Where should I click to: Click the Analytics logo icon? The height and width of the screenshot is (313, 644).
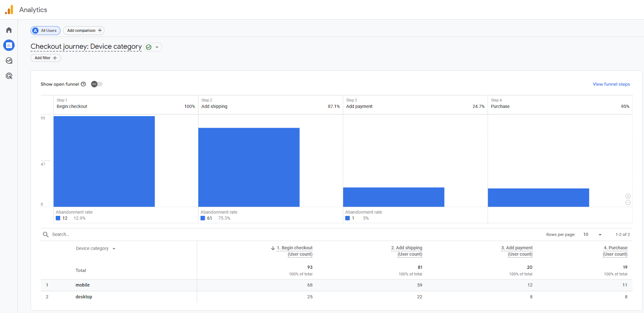coord(9,10)
